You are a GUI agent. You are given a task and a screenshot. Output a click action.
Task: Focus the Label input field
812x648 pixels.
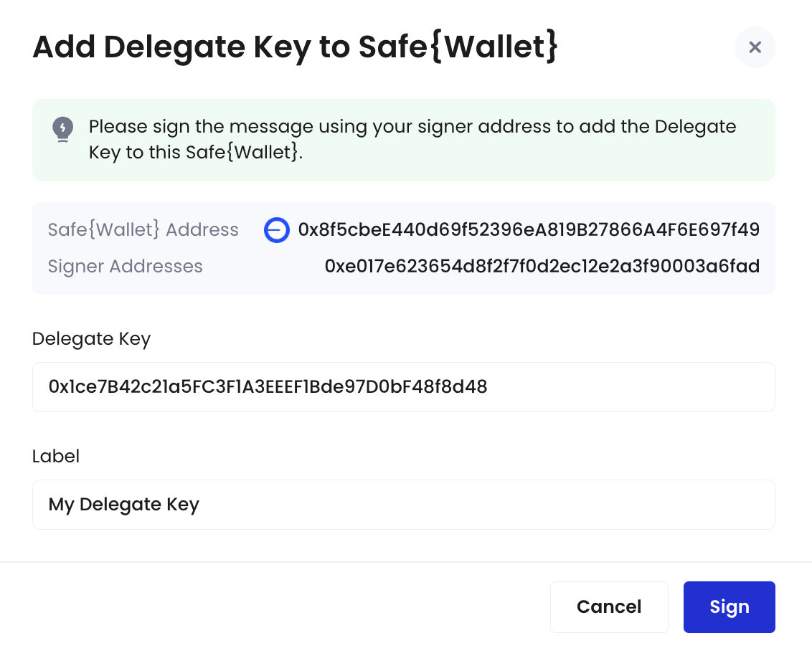click(403, 505)
